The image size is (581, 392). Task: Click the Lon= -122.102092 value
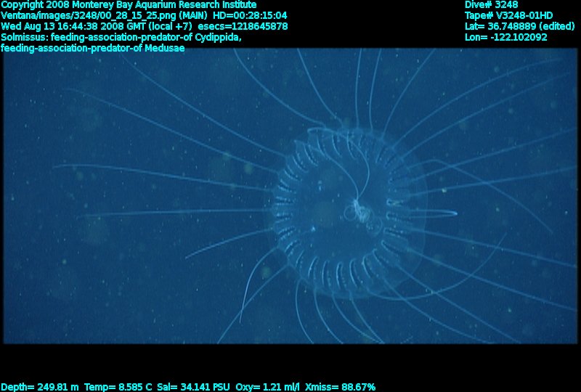[505, 38]
